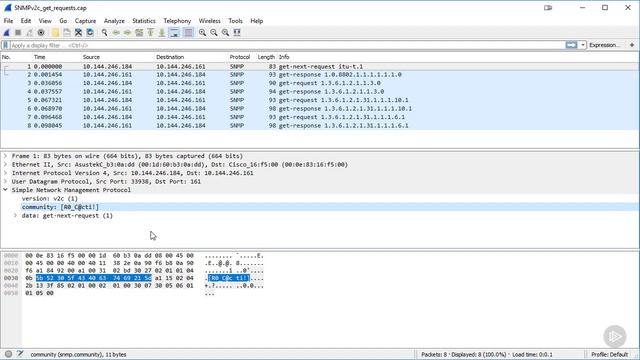Image resolution: width=640 pixels, height=360 pixels.
Task: Open recent display filters dropdown
Action: (x=583, y=45)
